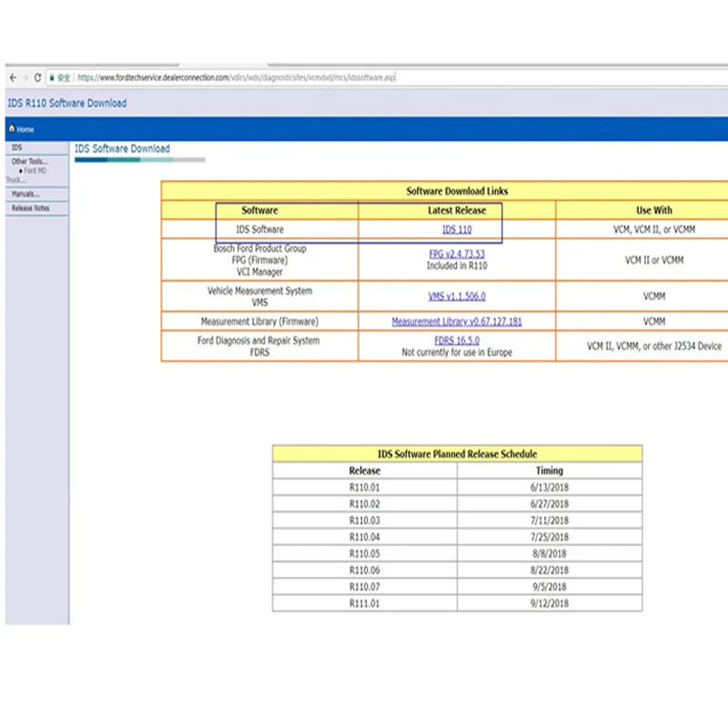This screenshot has width=728, height=728.
Task: Click the 7/25/2018 timing cell
Action: click(x=550, y=537)
